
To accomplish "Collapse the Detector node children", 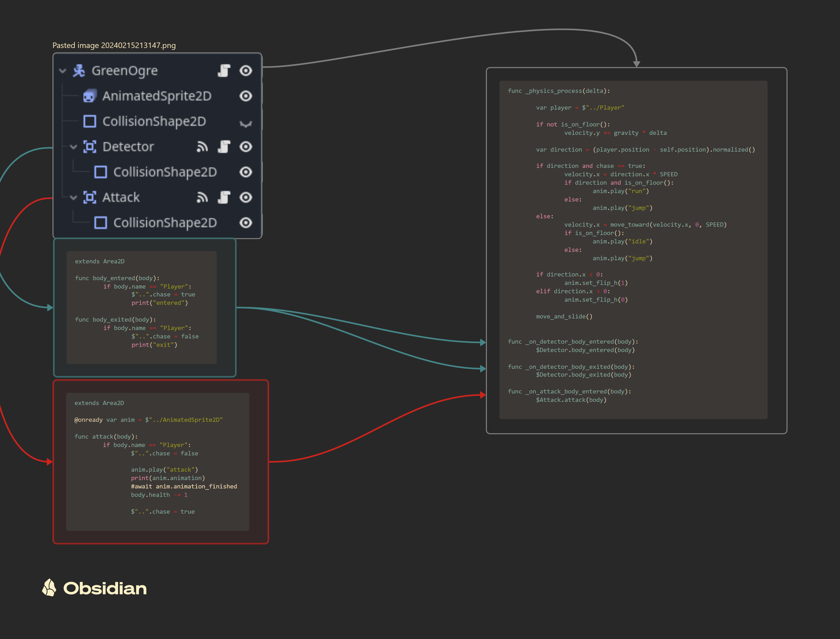I will tap(73, 147).
